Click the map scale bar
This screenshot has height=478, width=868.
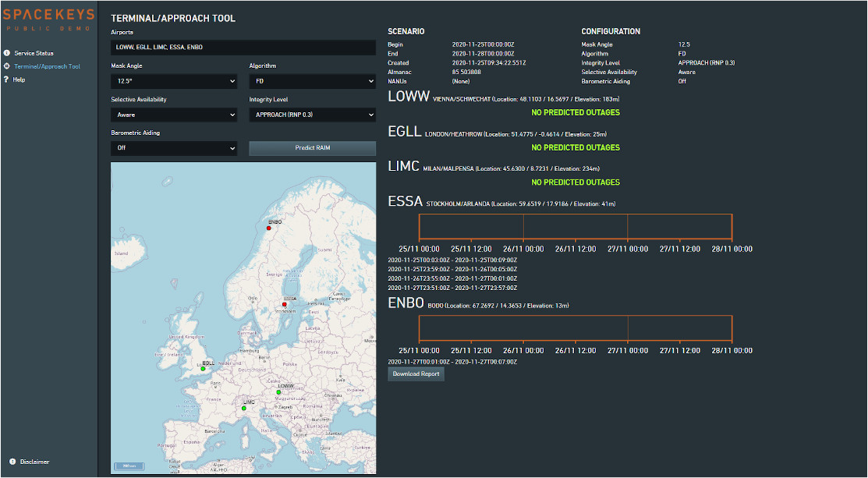[129, 466]
